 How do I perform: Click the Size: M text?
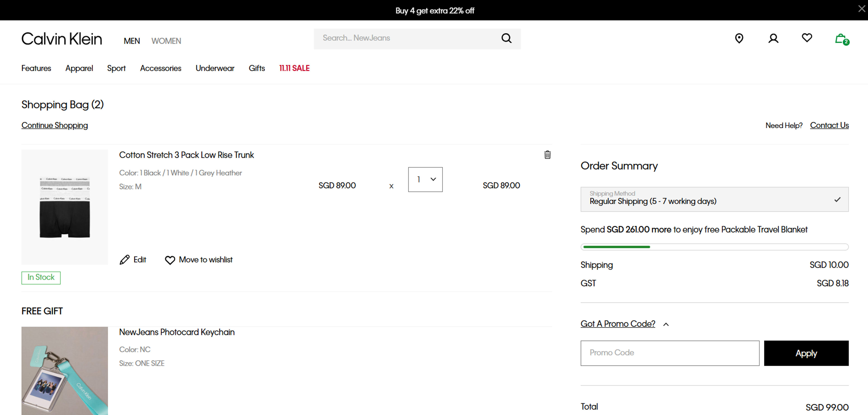130,186
